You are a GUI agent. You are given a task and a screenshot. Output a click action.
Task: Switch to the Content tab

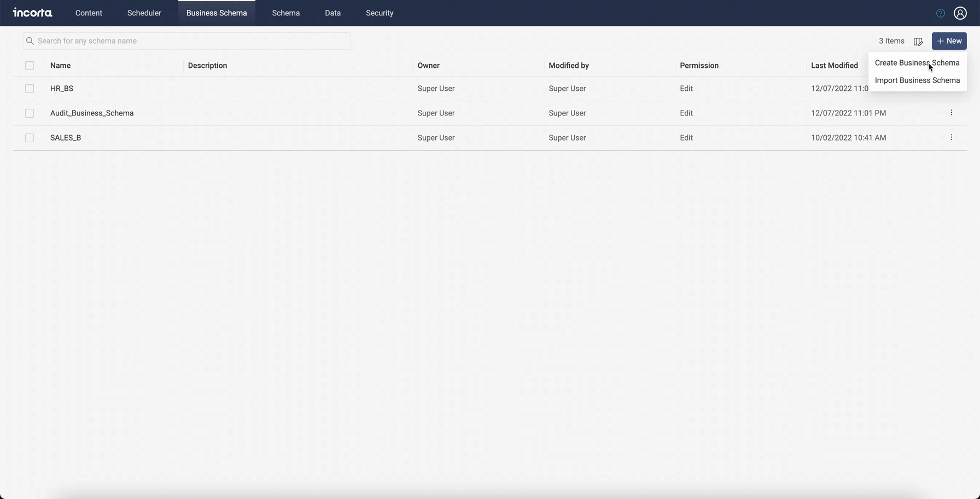pos(89,13)
